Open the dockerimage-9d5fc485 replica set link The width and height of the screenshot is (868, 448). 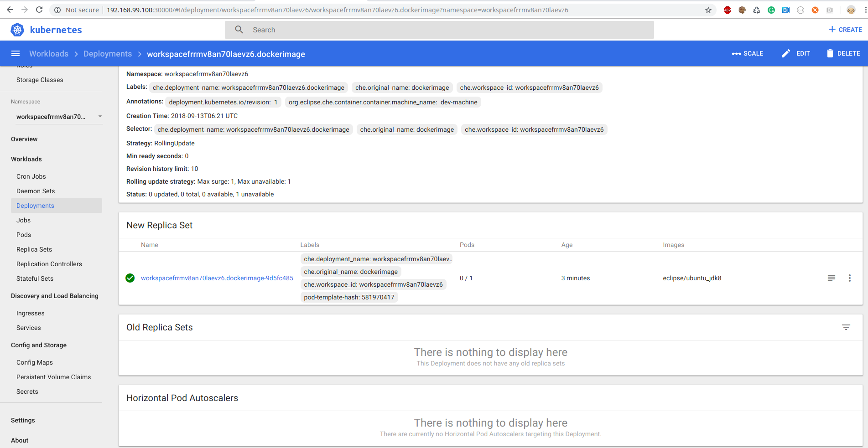pyautogui.click(x=217, y=278)
